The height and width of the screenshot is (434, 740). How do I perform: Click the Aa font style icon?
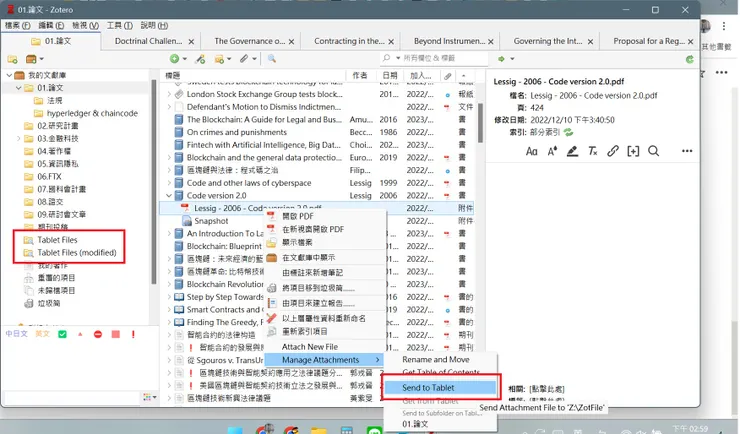tap(531, 151)
